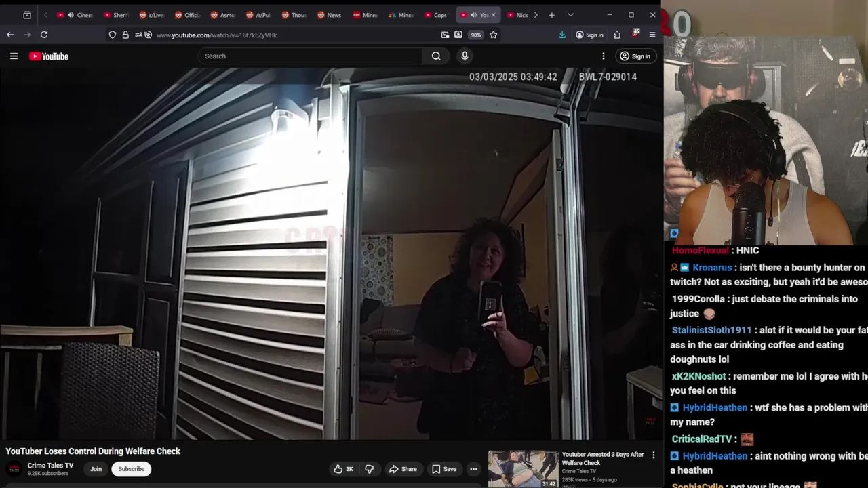This screenshot has width=868, height=488.
Task: Reload the page with the refresh icon
Action: (x=44, y=35)
